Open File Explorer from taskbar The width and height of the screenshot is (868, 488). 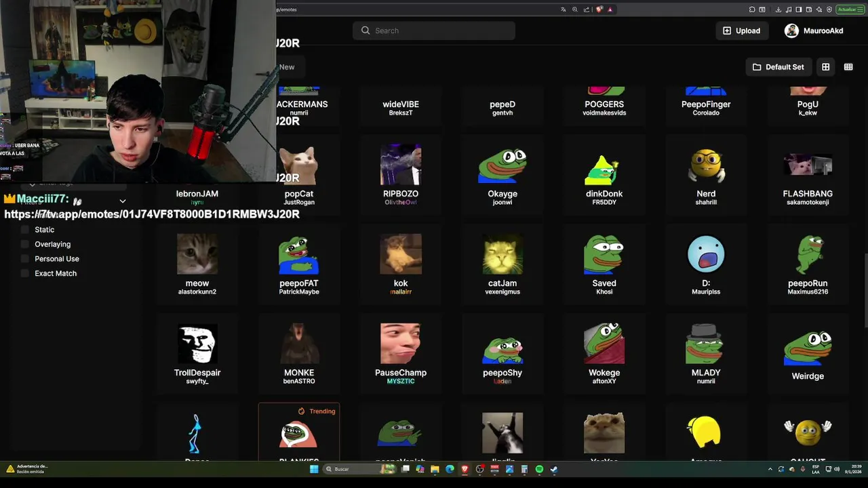[x=435, y=469]
